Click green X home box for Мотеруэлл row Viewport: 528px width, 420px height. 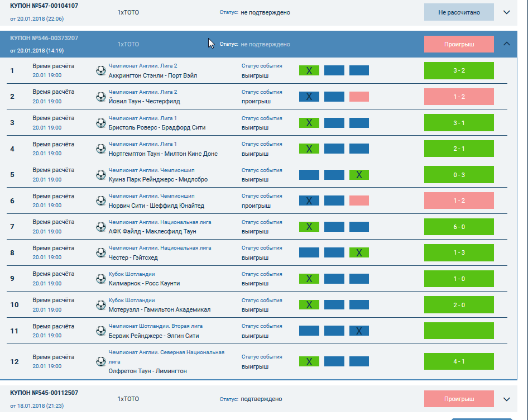pyautogui.click(x=309, y=305)
